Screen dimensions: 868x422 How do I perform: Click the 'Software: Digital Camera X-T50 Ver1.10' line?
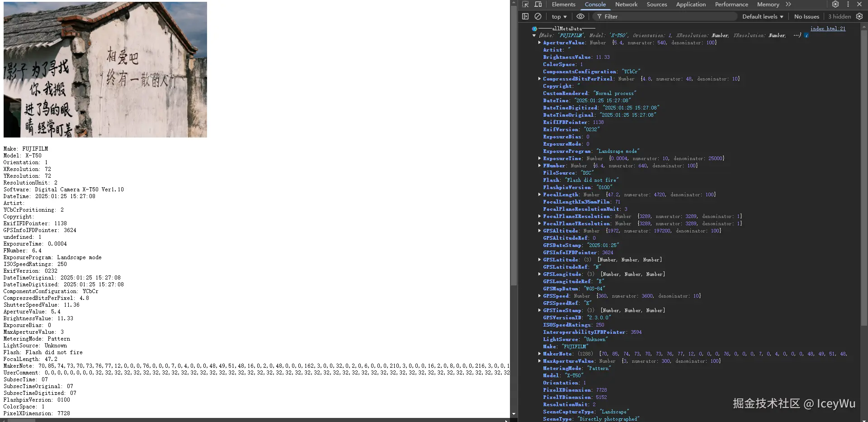point(64,190)
